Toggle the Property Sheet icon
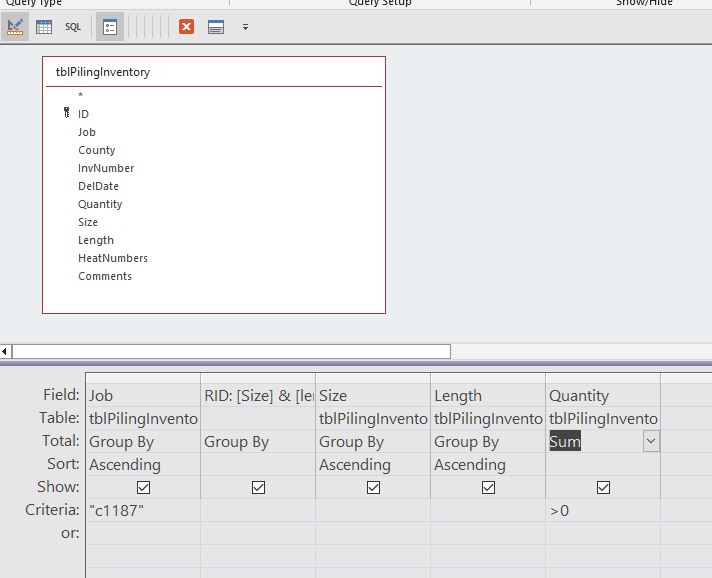This screenshot has height=578, width=712. (110, 27)
